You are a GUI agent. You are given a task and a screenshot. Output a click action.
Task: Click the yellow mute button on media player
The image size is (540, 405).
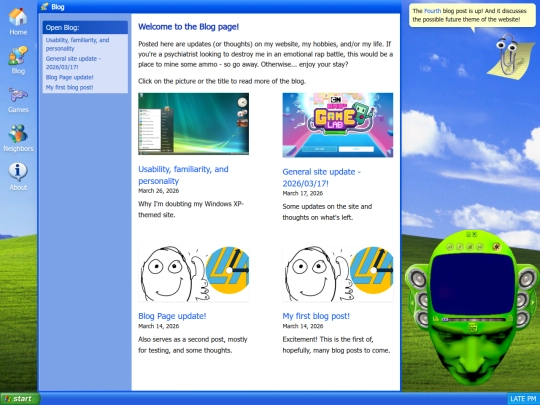click(x=497, y=247)
